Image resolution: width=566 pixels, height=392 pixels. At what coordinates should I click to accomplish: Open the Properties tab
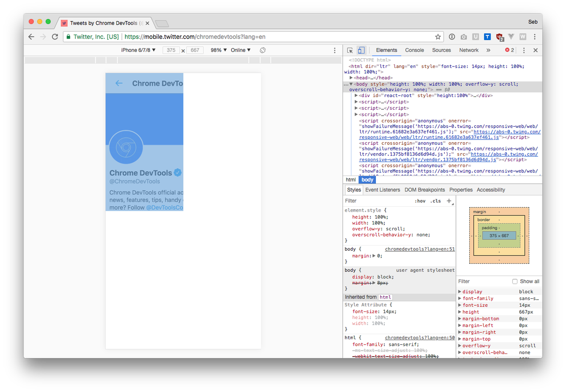point(461,190)
